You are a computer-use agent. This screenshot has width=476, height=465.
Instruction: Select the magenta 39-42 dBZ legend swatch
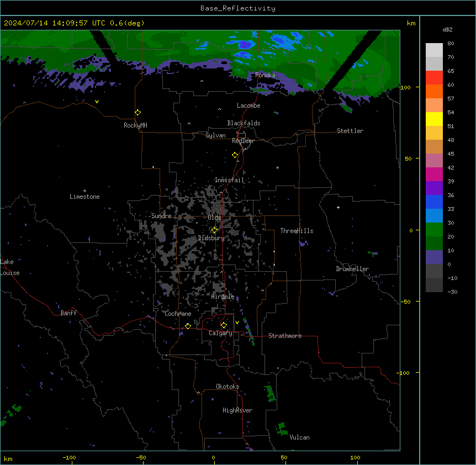pos(434,174)
